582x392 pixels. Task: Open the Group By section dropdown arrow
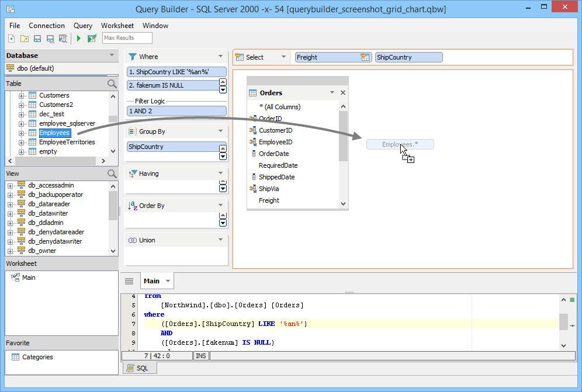point(220,131)
